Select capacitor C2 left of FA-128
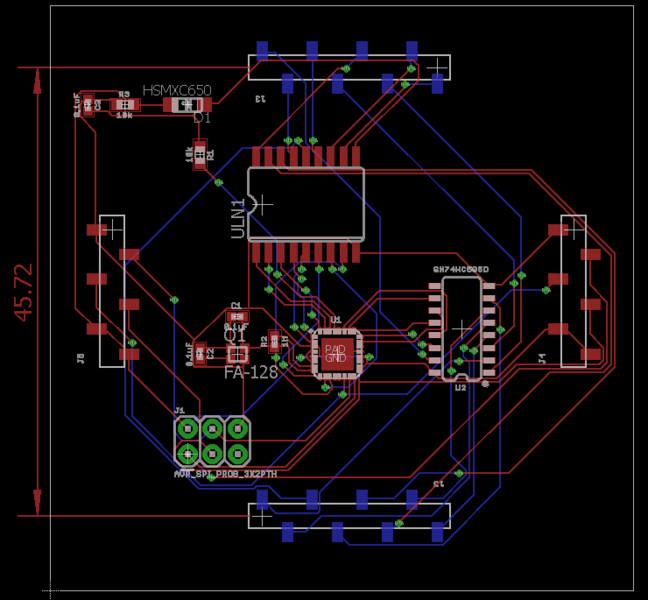This screenshot has height=600, width=648. pyautogui.click(x=201, y=352)
